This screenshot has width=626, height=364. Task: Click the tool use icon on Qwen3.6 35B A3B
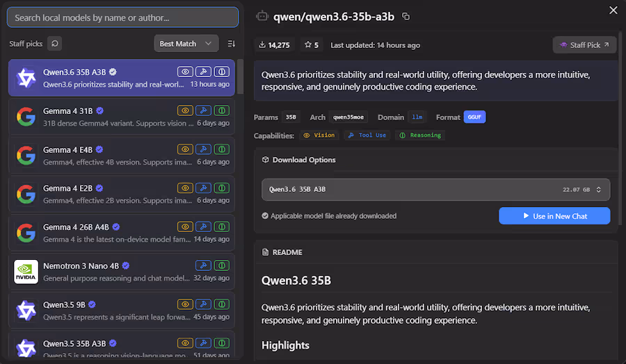click(x=203, y=72)
